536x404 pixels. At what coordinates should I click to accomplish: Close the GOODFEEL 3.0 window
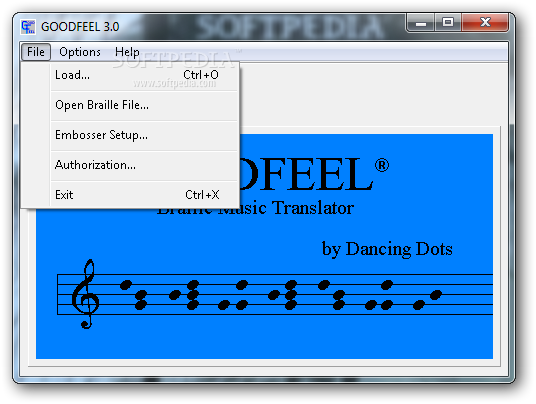pos(485,23)
